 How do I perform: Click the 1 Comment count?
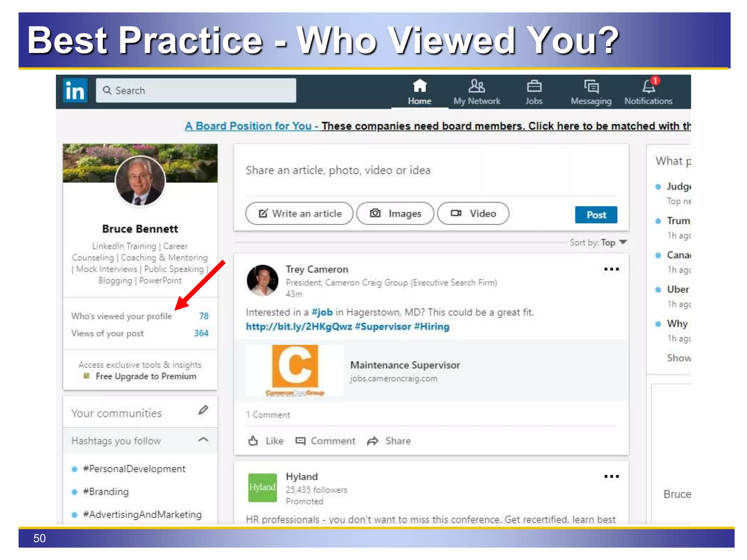click(268, 415)
